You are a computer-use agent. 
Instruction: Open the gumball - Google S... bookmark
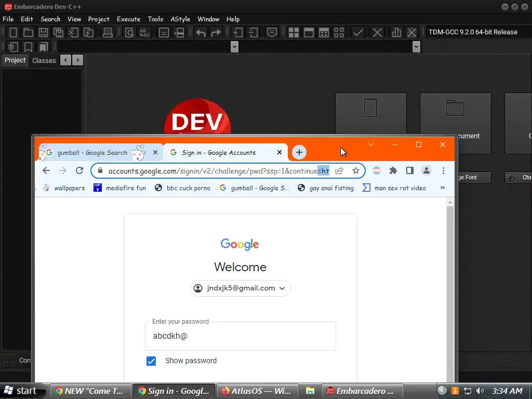tap(254, 188)
